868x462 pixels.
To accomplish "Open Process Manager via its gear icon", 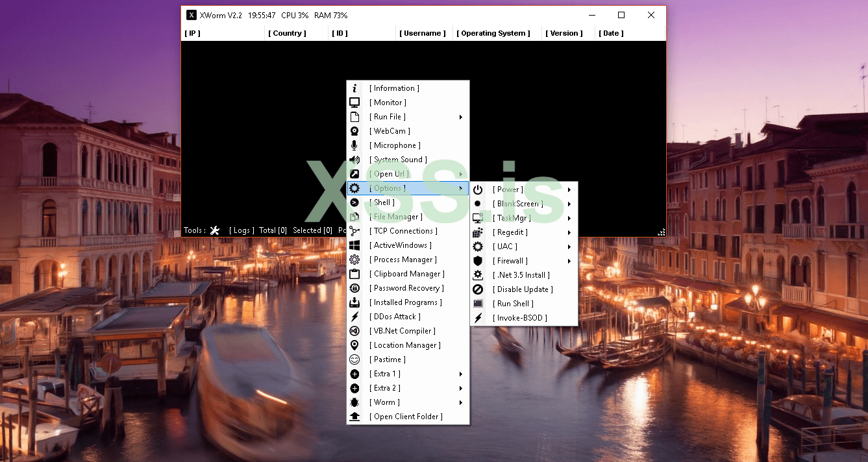I will [x=354, y=260].
